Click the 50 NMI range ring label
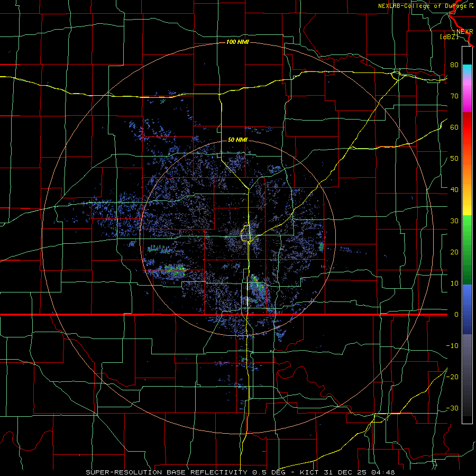 tap(237, 140)
